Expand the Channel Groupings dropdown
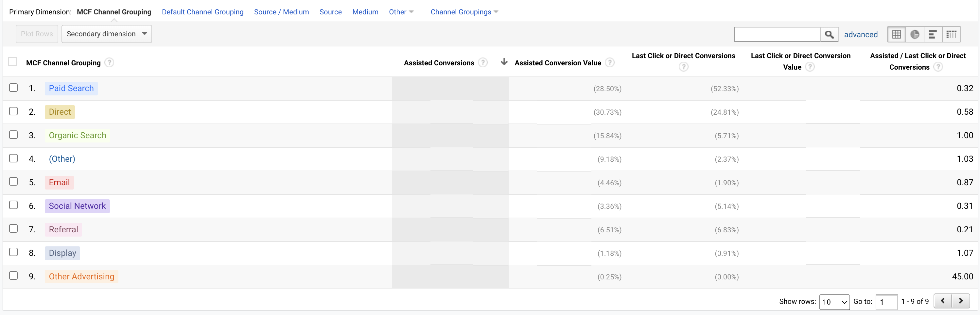 coord(464,12)
